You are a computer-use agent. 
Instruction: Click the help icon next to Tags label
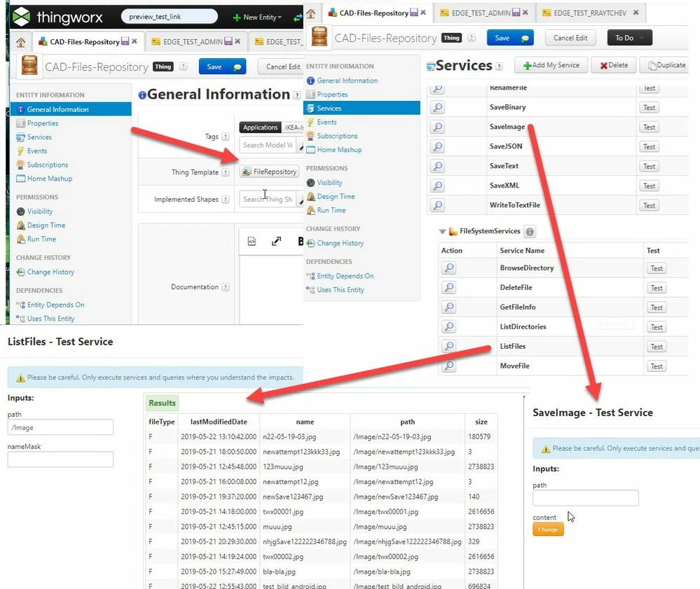(226, 137)
